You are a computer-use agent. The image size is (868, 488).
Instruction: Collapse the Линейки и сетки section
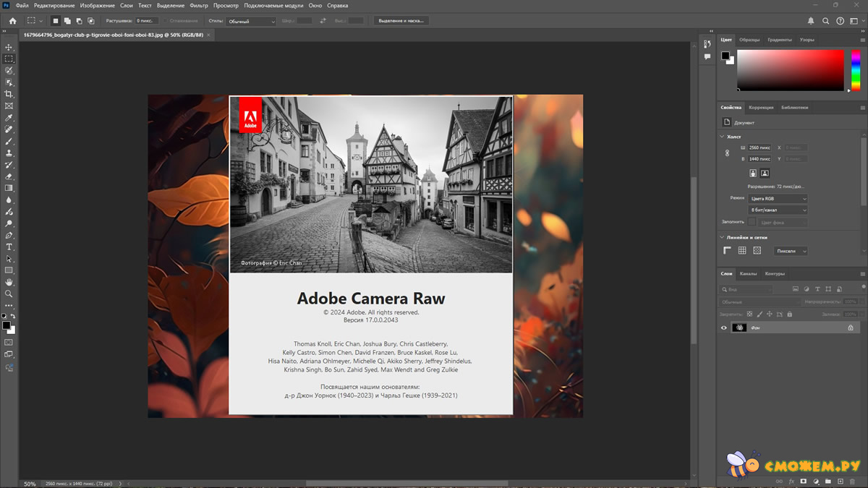[722, 237]
